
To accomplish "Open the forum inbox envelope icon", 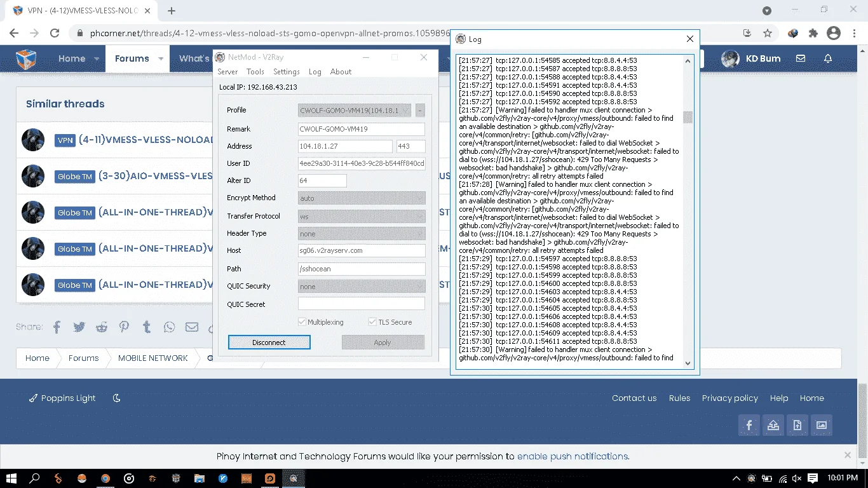I will tap(801, 58).
